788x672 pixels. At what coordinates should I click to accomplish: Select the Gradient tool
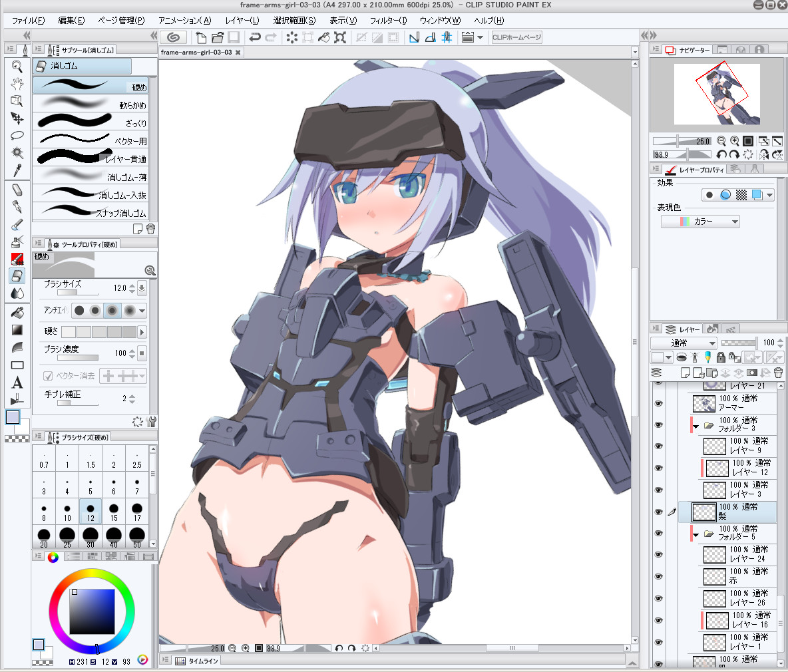(x=17, y=330)
